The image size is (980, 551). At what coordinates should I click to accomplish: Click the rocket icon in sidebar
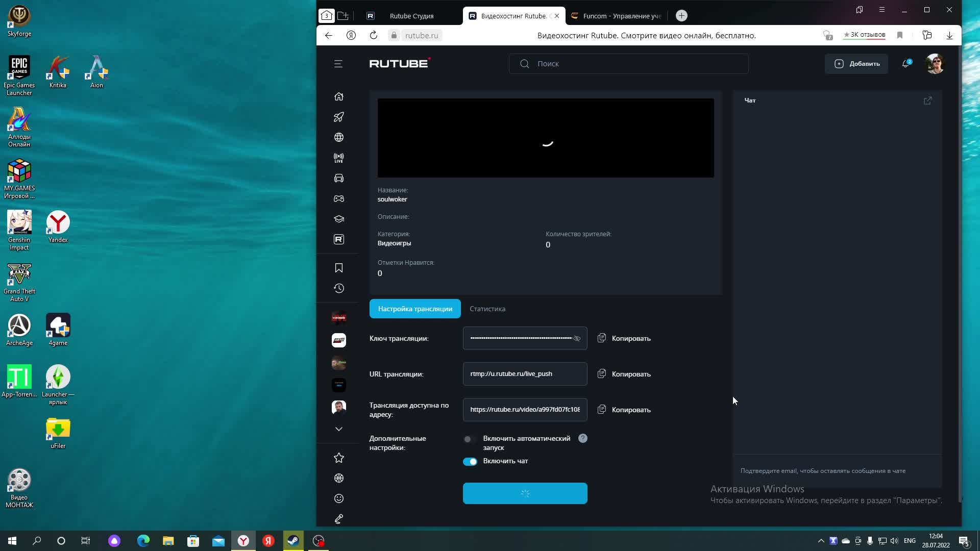338,117
